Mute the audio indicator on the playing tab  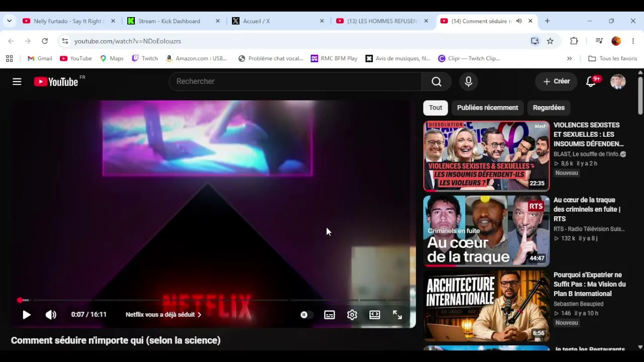pos(519,21)
